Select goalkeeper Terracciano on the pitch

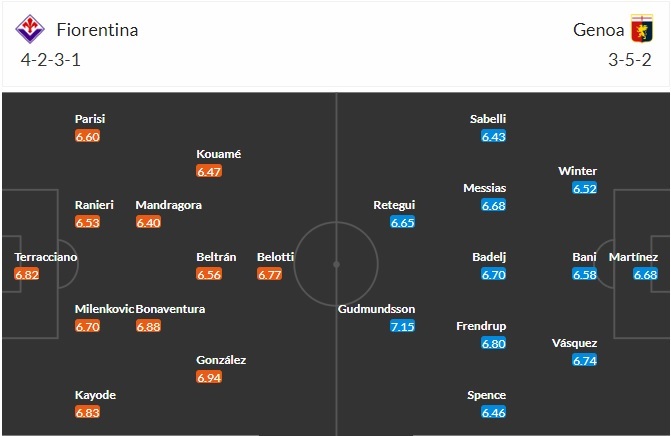pyautogui.click(x=45, y=257)
